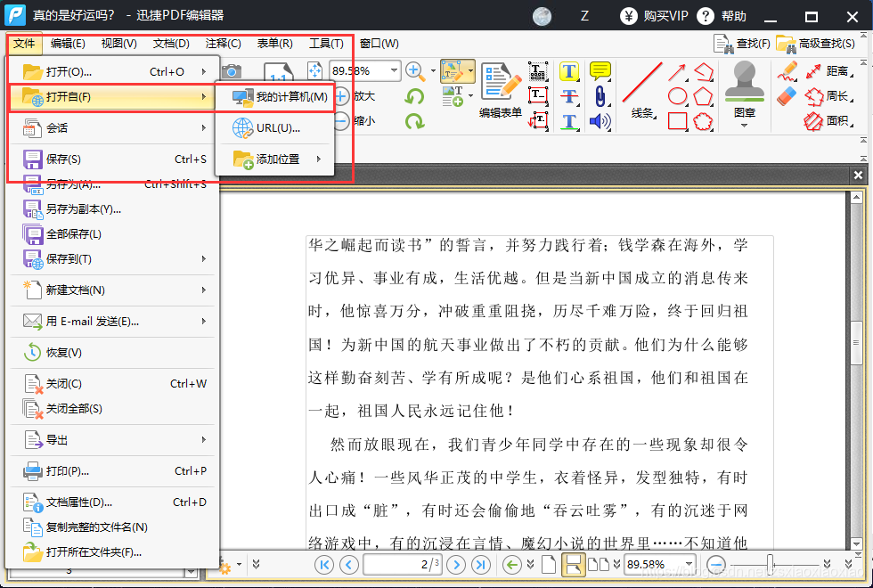Choose URL(U)... from submenu
The height and width of the screenshot is (588, 873).
[277, 127]
